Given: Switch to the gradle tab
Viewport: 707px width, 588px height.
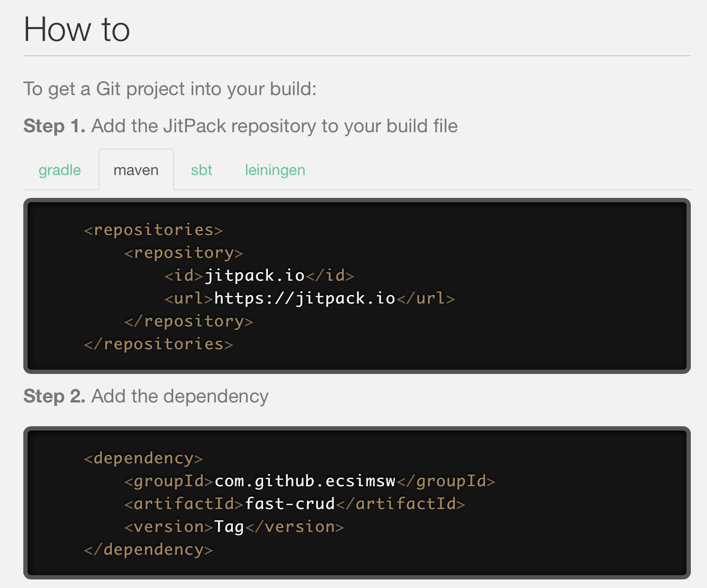Looking at the screenshot, I should (x=59, y=170).
